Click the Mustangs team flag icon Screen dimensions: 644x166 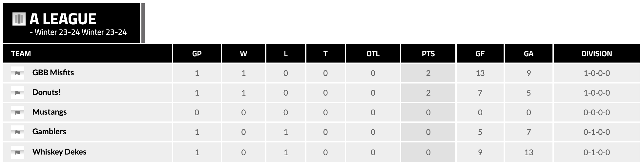(x=18, y=112)
